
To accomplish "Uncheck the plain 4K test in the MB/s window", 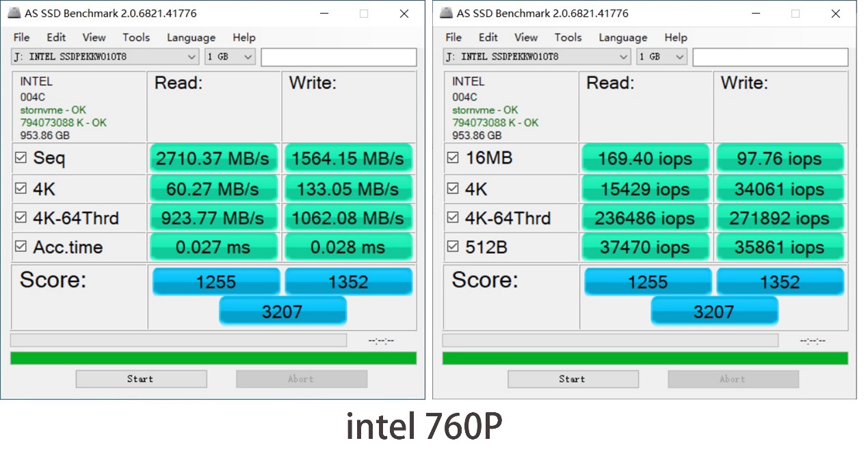I will pos(21,188).
